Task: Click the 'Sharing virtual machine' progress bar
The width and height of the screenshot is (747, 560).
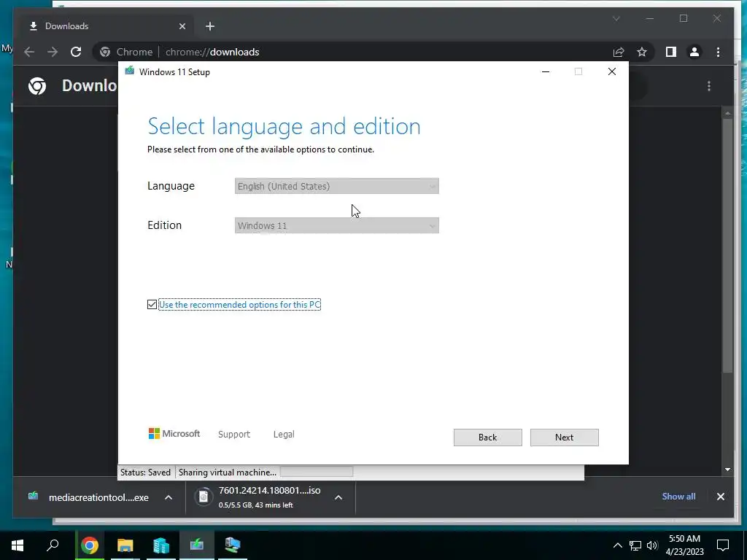Action: pos(317,472)
